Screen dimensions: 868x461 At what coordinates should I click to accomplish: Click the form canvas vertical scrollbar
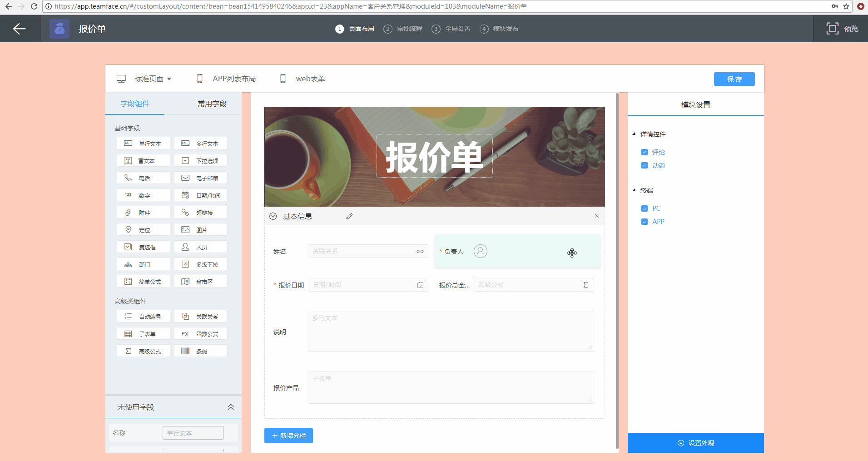click(617, 271)
